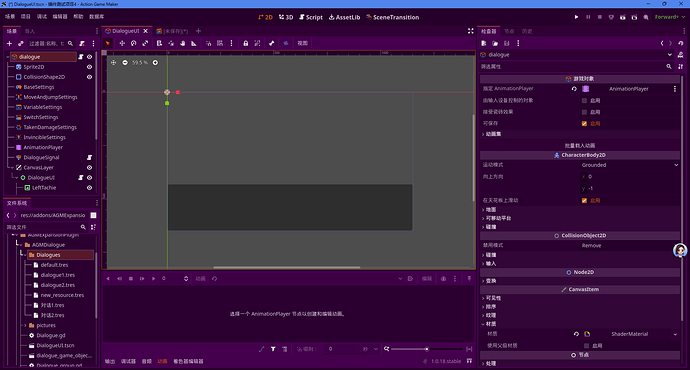Open the SceneTransition workspace

[x=393, y=17]
